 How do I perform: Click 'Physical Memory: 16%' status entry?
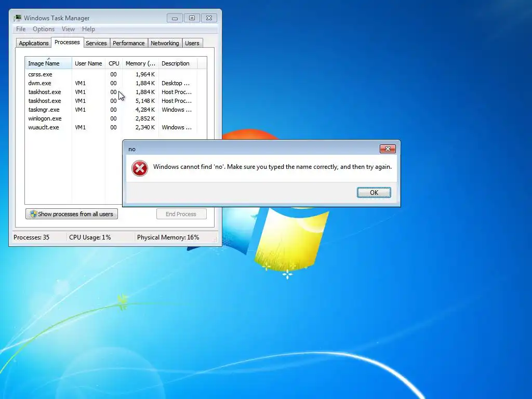[x=168, y=237]
